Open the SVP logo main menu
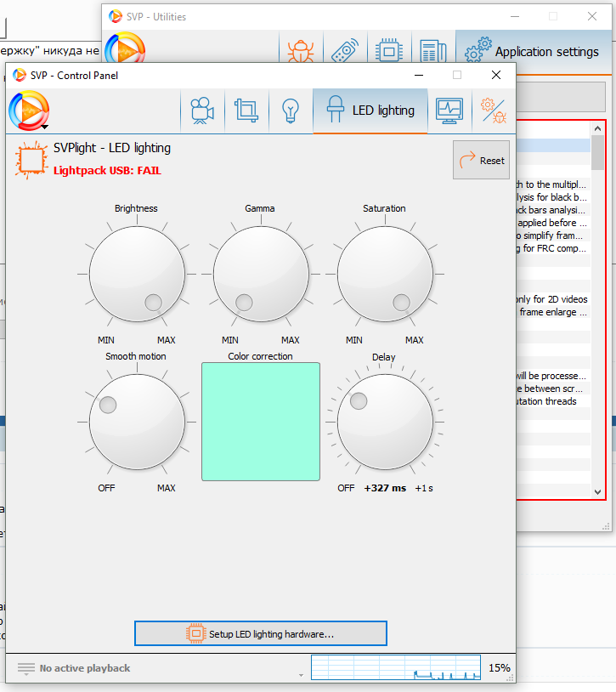 tap(29, 111)
